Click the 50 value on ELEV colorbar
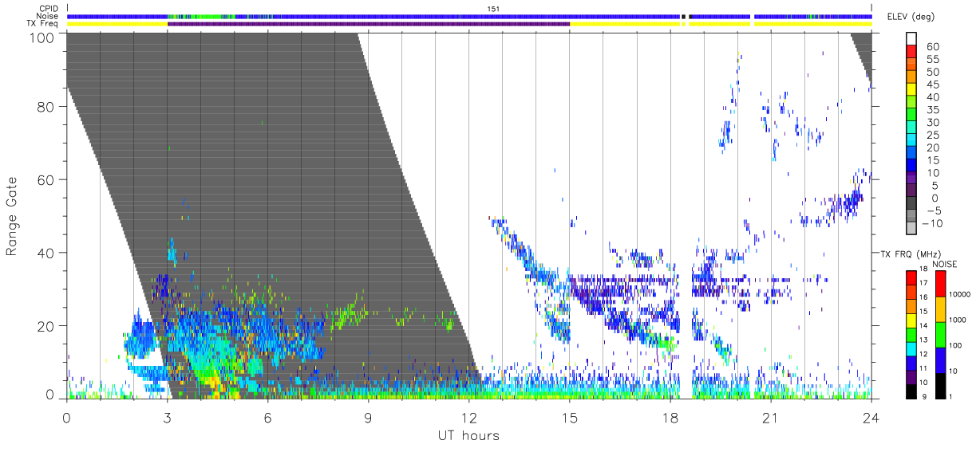The image size is (980, 452). click(932, 72)
